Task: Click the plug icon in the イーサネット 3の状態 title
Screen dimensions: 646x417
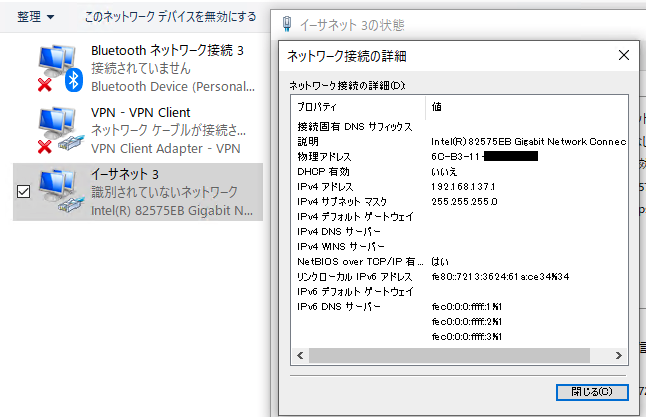Action: click(x=287, y=24)
